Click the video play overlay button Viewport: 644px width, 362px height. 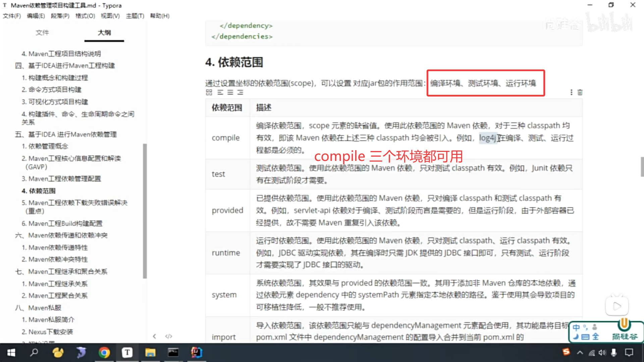click(x=616, y=306)
